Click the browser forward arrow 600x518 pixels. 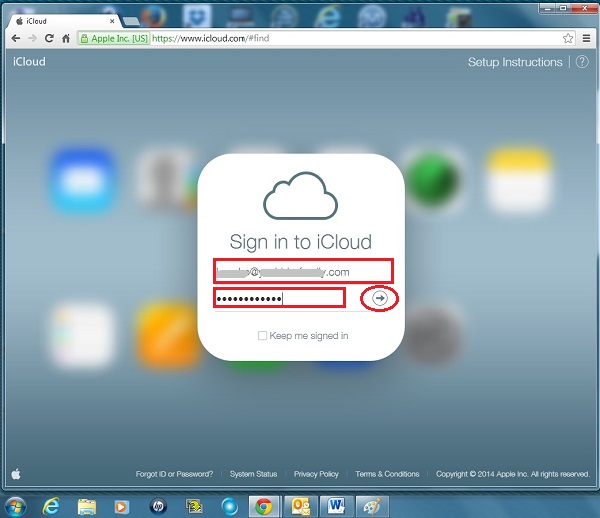pyautogui.click(x=33, y=38)
